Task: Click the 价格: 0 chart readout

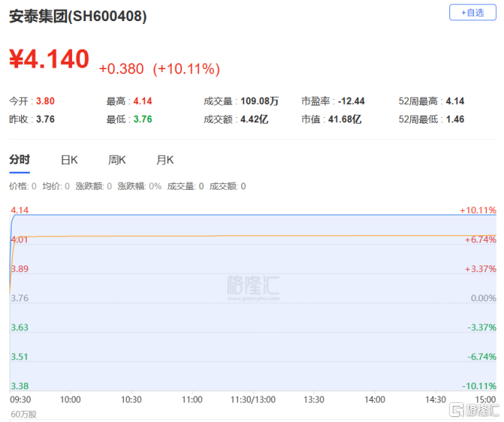Action: click(23, 186)
